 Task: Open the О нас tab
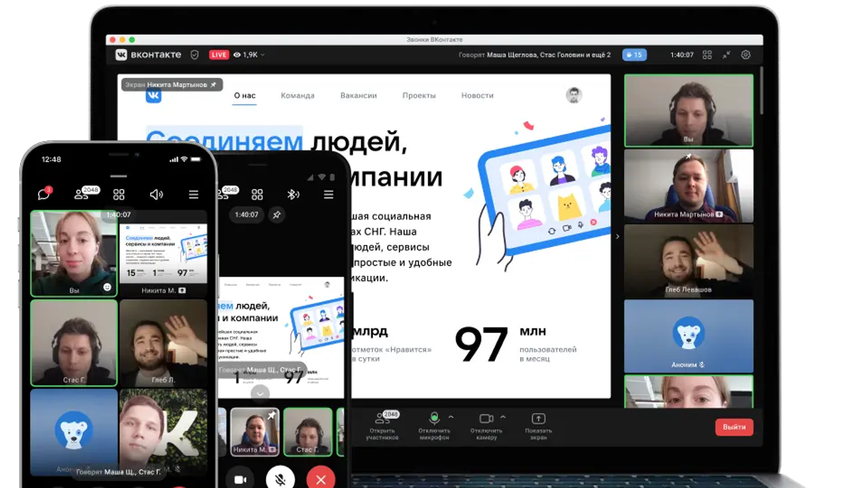coord(245,95)
